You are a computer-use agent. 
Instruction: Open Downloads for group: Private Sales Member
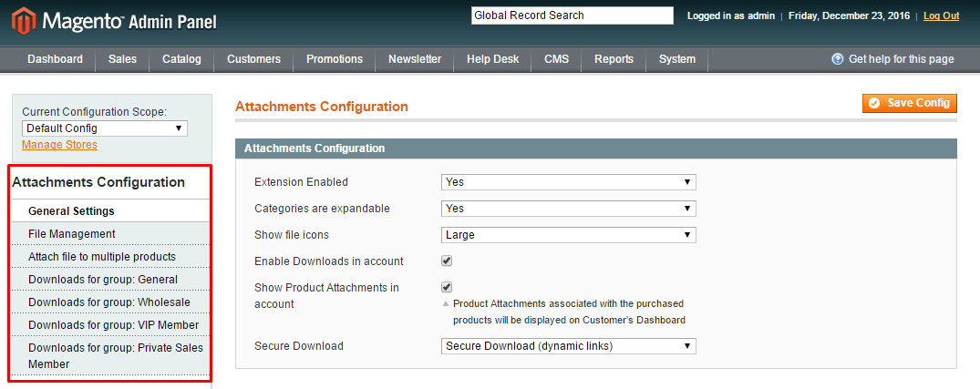point(110,355)
